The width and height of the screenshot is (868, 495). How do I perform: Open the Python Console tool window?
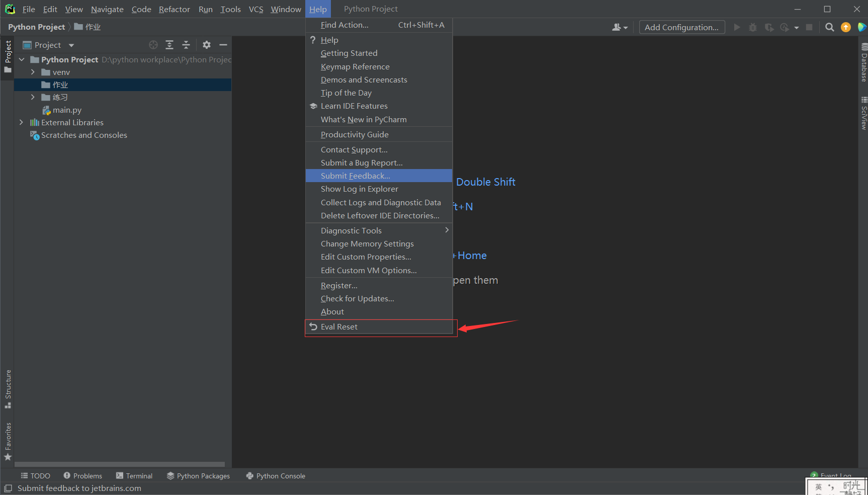click(x=276, y=476)
